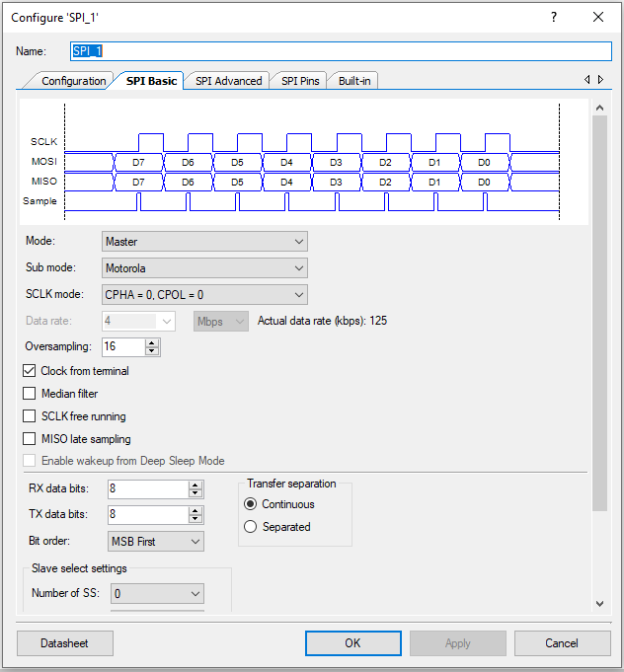
Task: Click the scroll down arrow of the panel
Action: [599, 604]
